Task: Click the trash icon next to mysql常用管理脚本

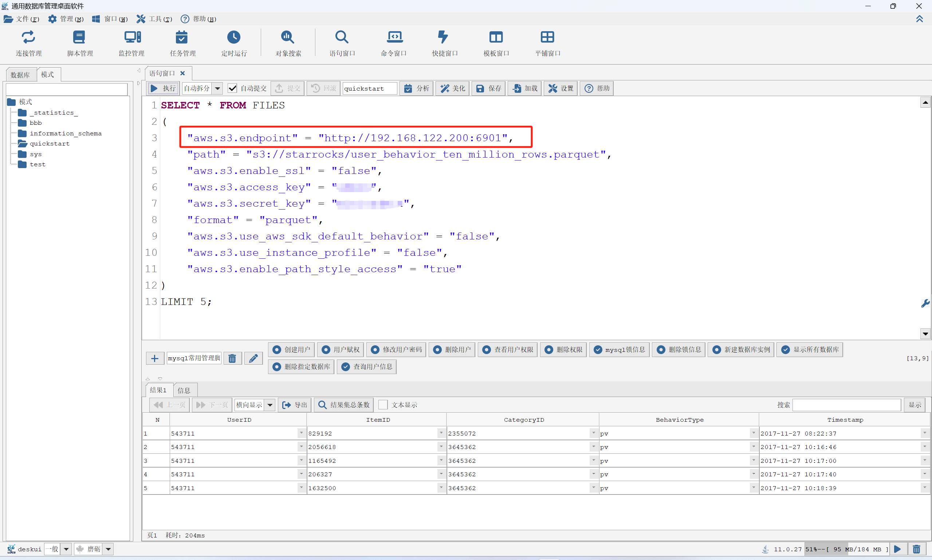Action: pos(232,358)
